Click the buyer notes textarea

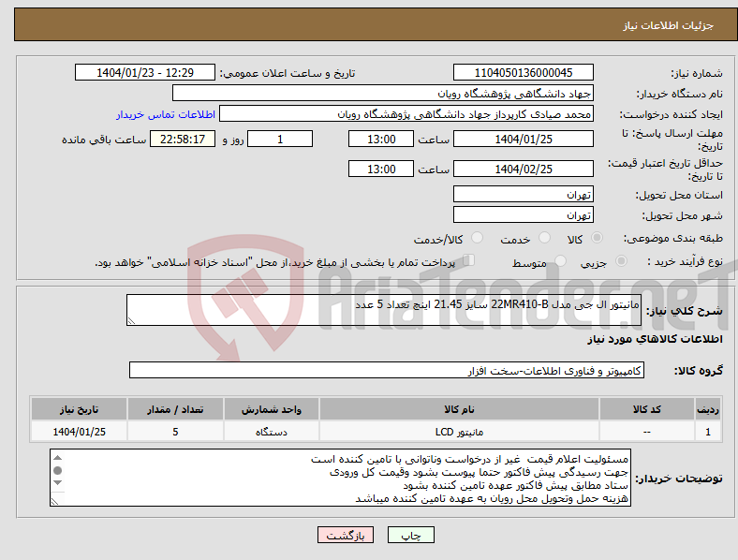(340, 478)
